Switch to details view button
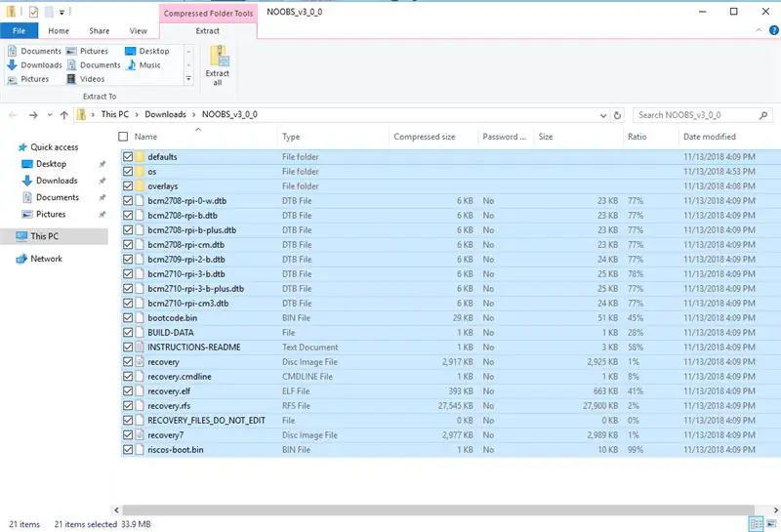Image resolution: width=781 pixels, height=532 pixels. click(756, 523)
